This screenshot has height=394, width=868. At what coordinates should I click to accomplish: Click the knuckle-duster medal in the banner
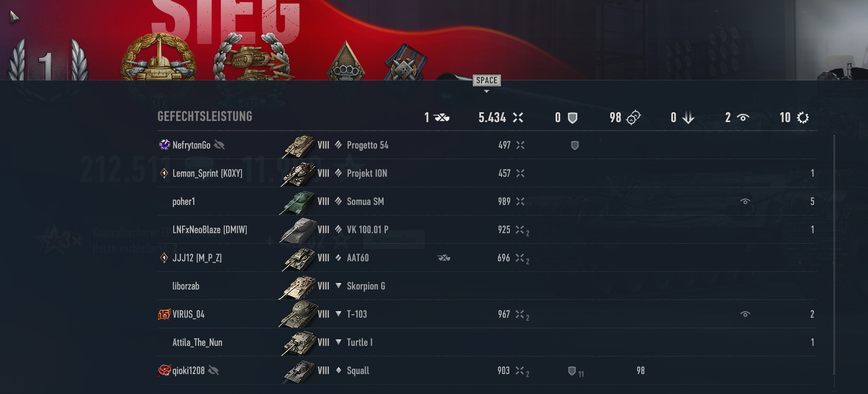[346, 61]
